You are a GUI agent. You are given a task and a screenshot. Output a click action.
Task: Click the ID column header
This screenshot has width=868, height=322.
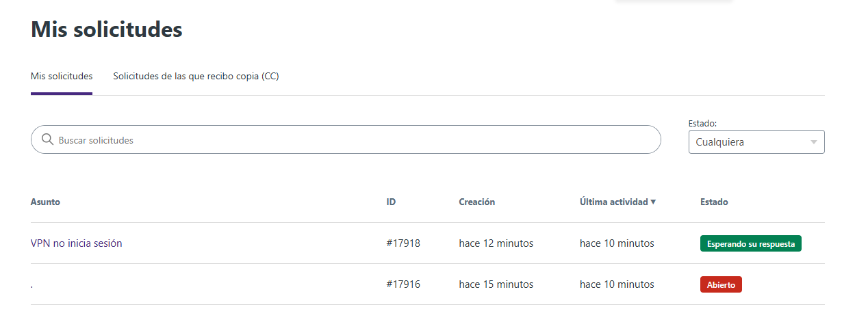pos(391,202)
